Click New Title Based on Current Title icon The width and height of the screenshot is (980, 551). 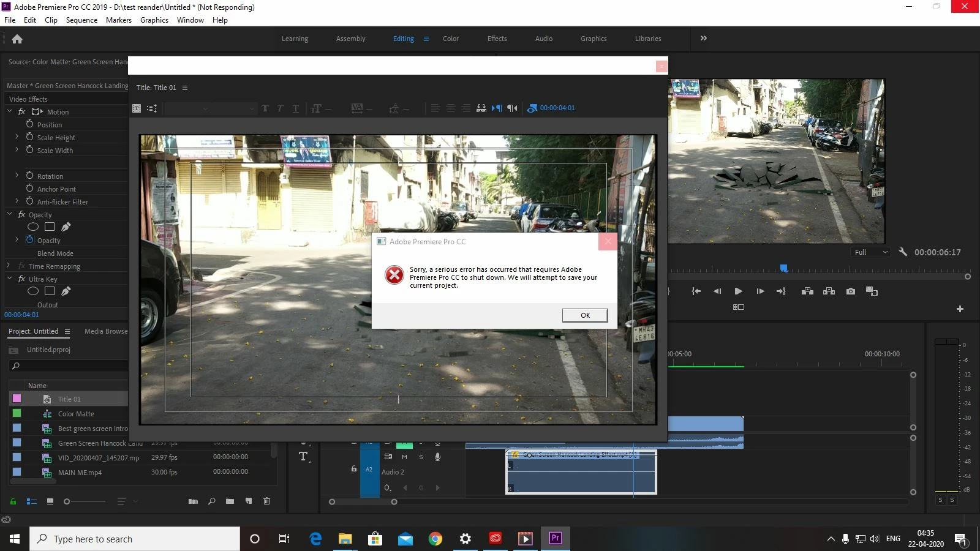point(137,108)
